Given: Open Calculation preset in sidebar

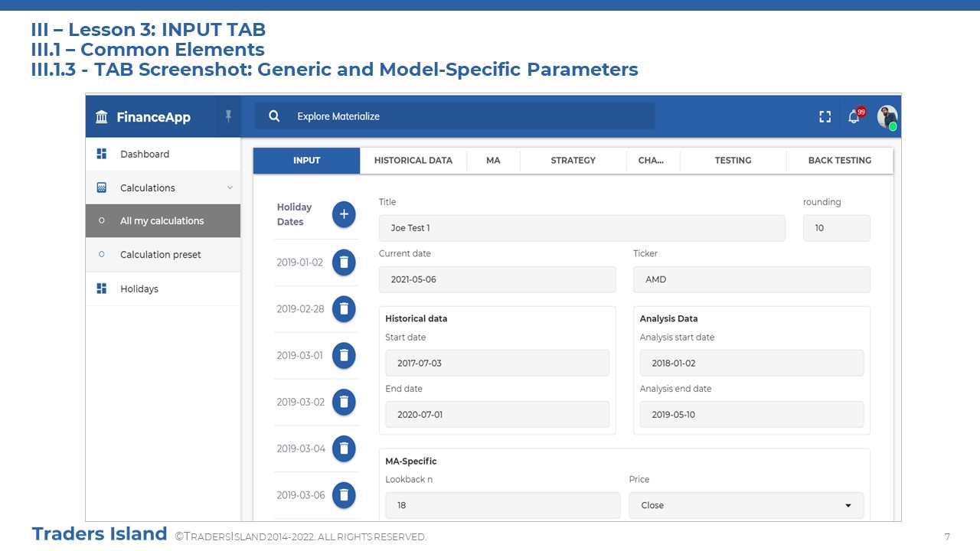Looking at the screenshot, I should click(x=160, y=255).
